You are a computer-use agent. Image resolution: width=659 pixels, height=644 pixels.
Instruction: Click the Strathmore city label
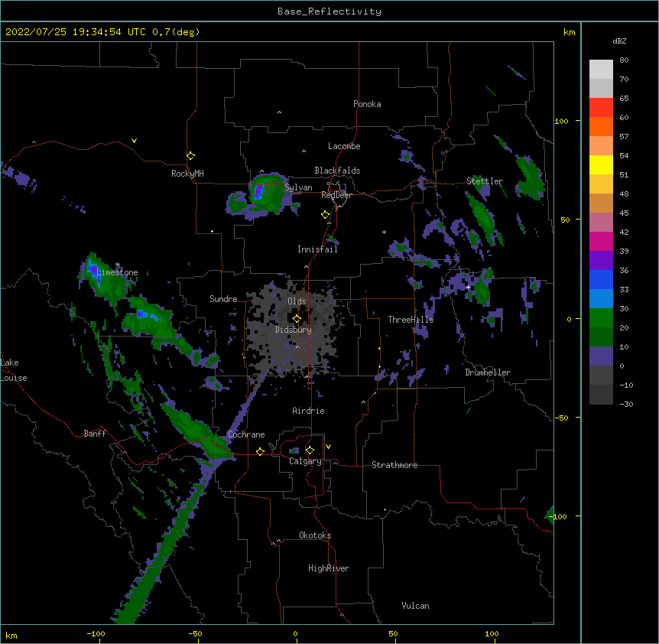(x=394, y=465)
